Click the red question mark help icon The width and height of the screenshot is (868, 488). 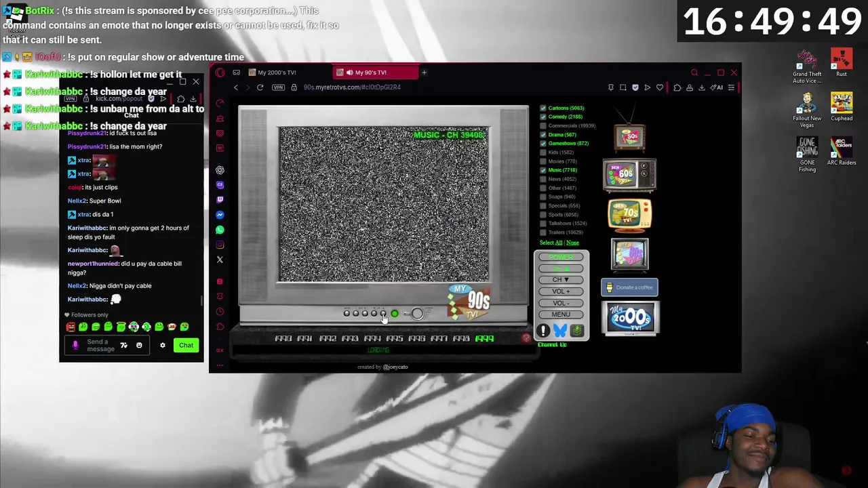click(x=526, y=338)
